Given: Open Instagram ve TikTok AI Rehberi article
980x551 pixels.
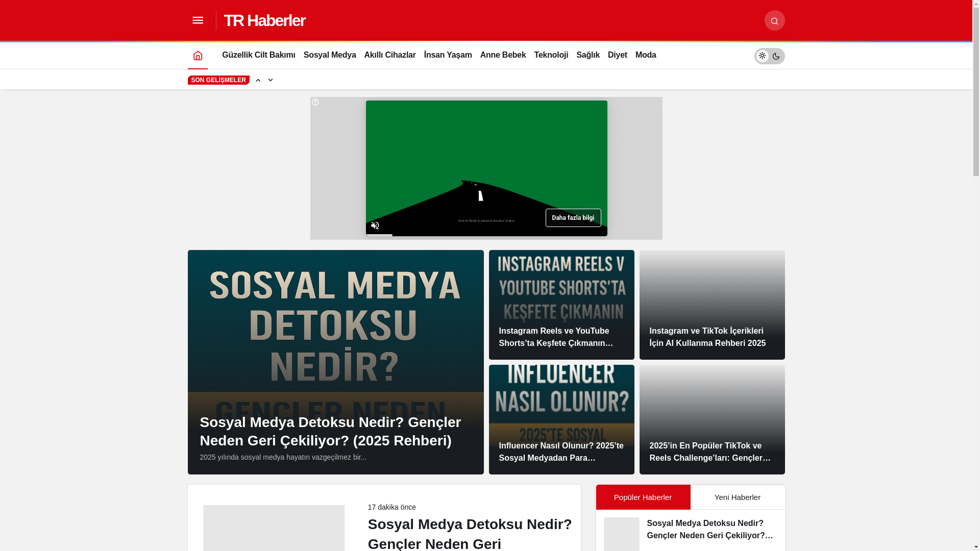Looking at the screenshot, I should pyautogui.click(x=712, y=305).
